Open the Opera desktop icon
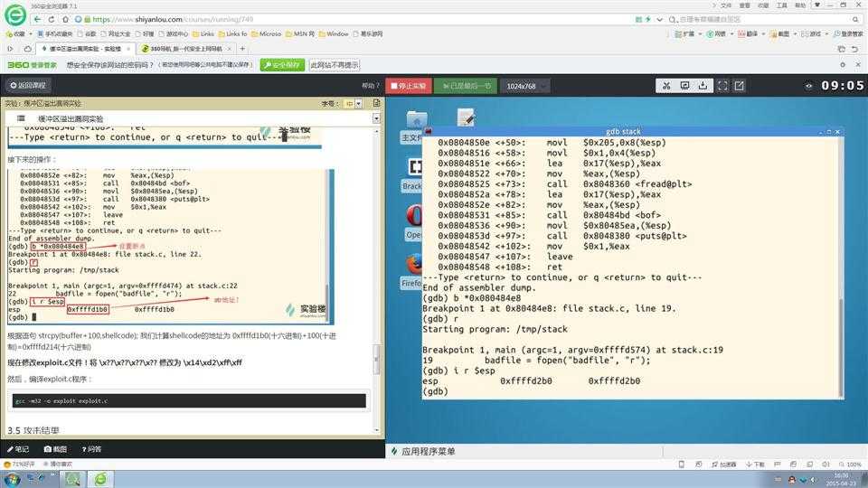868x488 pixels. click(x=413, y=222)
